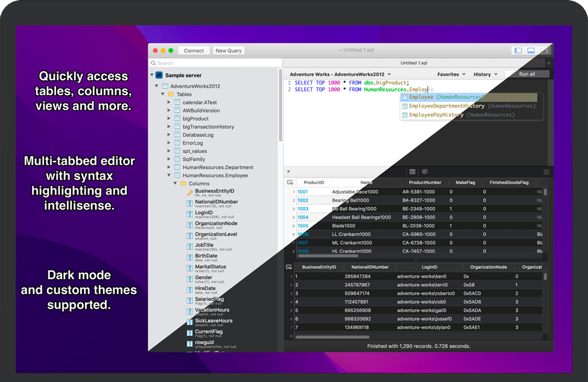Click table icon of EmployeePayHistory suggestion
Viewport: 588px width, 382px height.
405,115
